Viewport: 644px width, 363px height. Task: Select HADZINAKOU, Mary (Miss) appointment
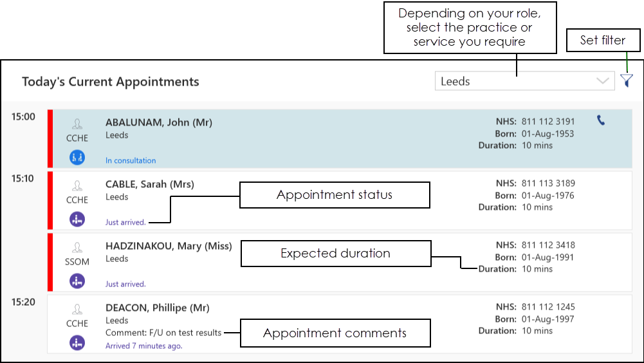[x=169, y=246]
